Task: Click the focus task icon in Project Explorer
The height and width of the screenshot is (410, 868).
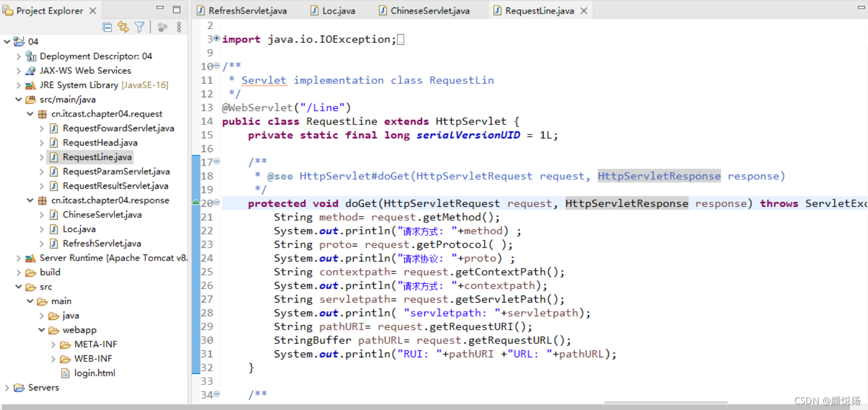Action: click(162, 27)
